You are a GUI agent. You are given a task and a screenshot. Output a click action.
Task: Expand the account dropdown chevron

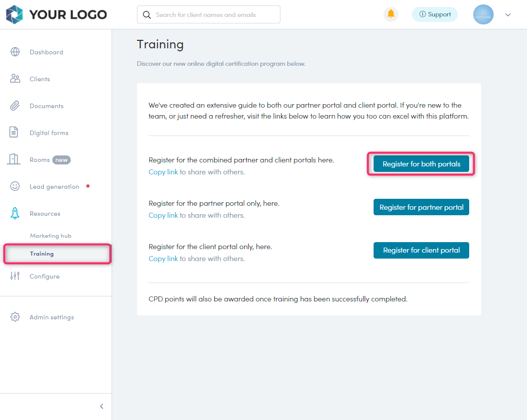(x=508, y=15)
